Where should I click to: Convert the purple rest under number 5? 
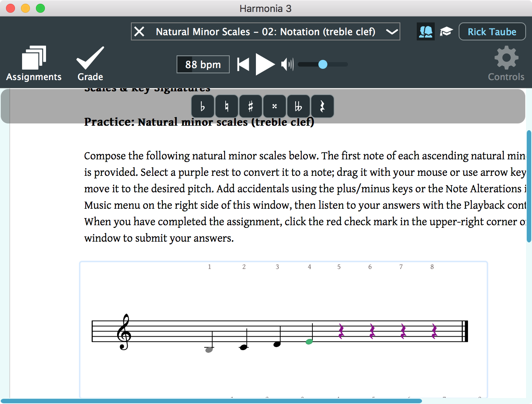tap(341, 331)
